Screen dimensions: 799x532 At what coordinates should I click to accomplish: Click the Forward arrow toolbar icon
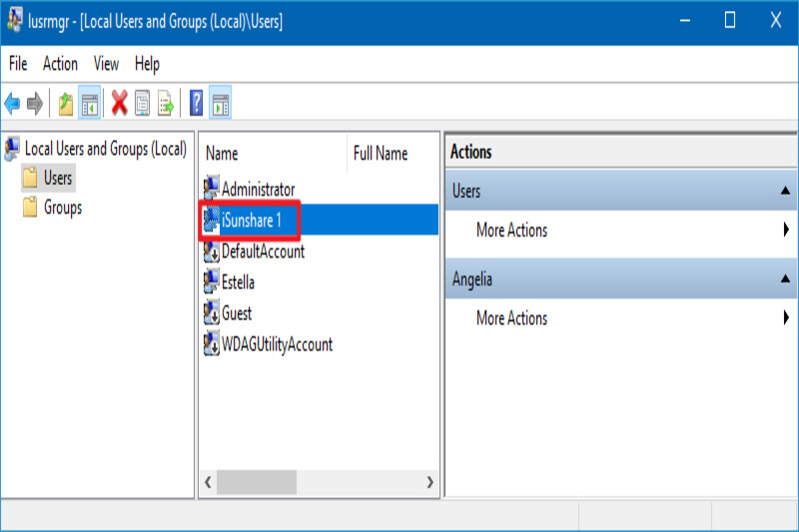[x=35, y=103]
